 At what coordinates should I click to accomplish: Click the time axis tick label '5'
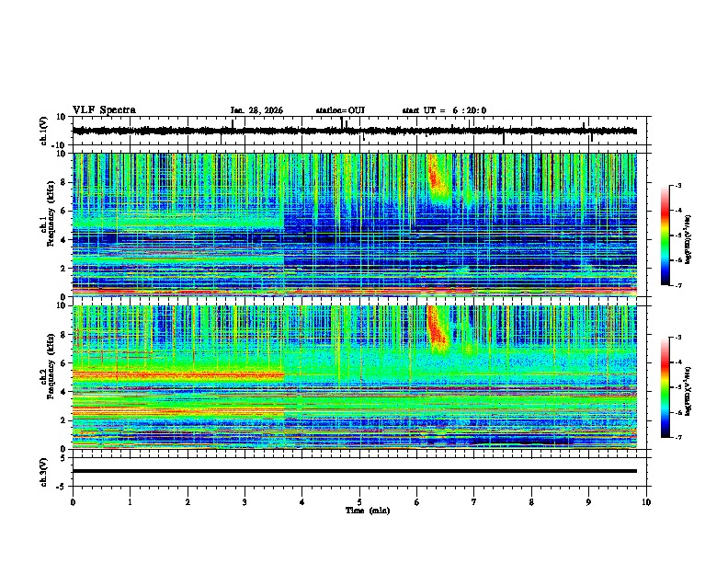(x=359, y=502)
